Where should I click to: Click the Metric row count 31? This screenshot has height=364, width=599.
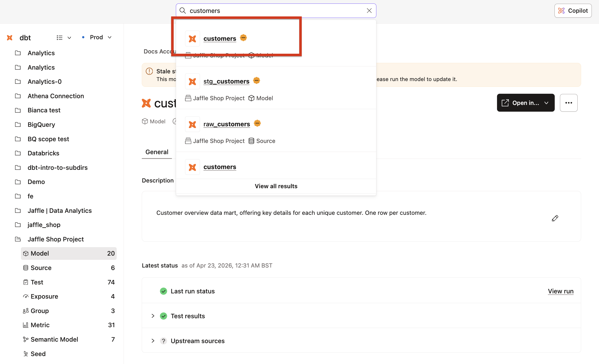pyautogui.click(x=111, y=325)
